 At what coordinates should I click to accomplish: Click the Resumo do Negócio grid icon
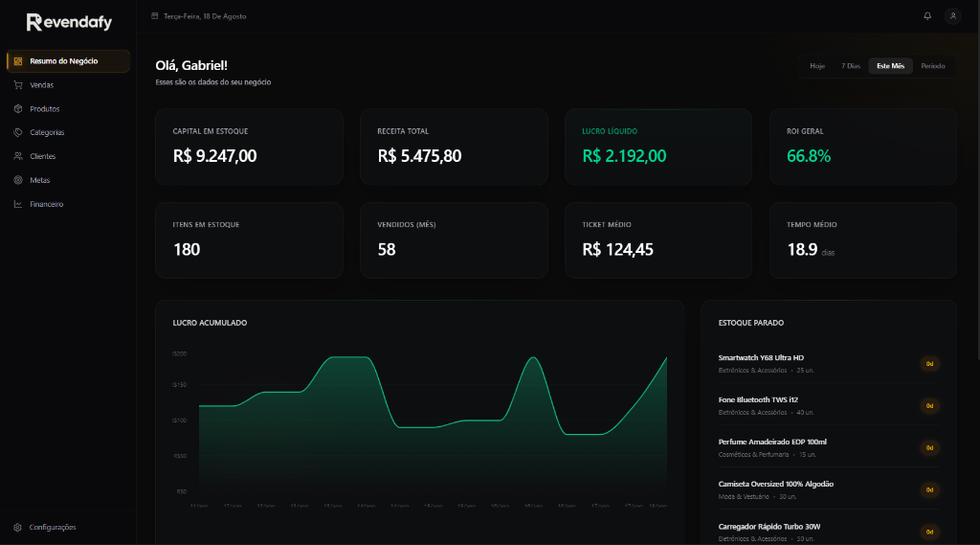point(18,61)
